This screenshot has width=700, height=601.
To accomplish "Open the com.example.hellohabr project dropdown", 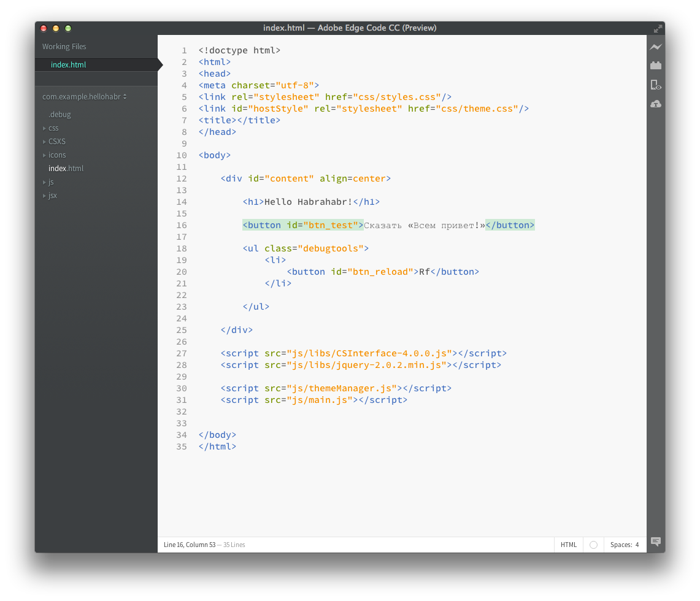I will [85, 97].
